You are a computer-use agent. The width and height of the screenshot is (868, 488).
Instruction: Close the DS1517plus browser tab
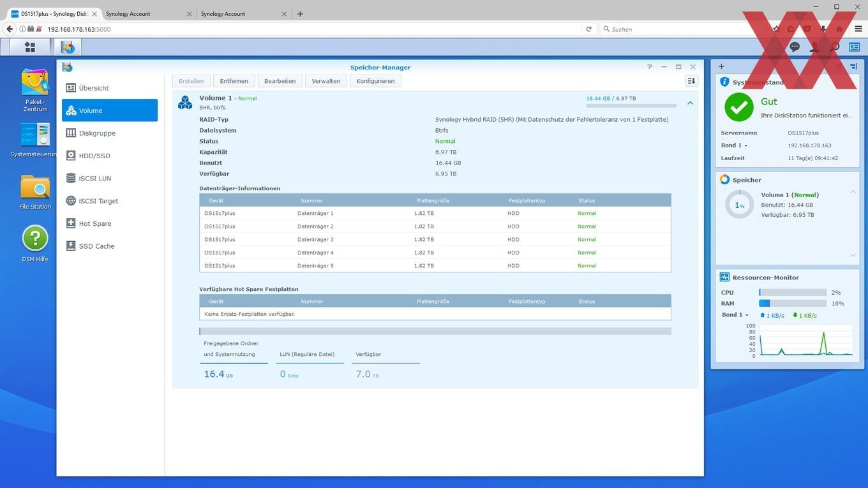(94, 13)
